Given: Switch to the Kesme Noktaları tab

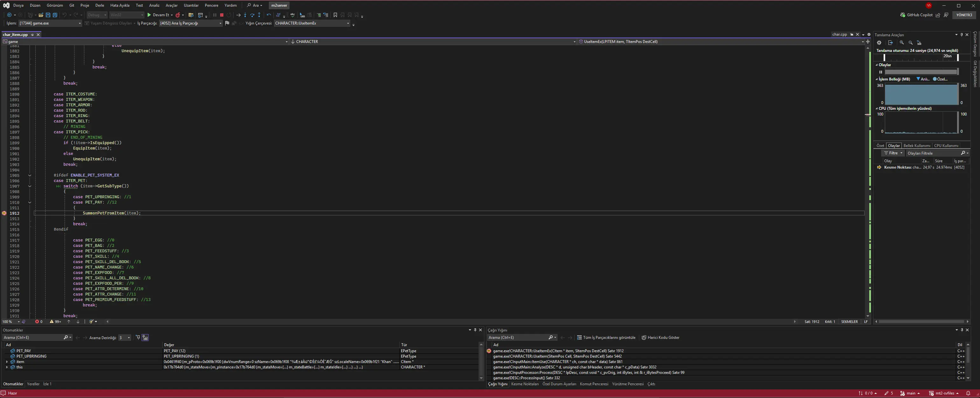Looking at the screenshot, I should coord(525,384).
